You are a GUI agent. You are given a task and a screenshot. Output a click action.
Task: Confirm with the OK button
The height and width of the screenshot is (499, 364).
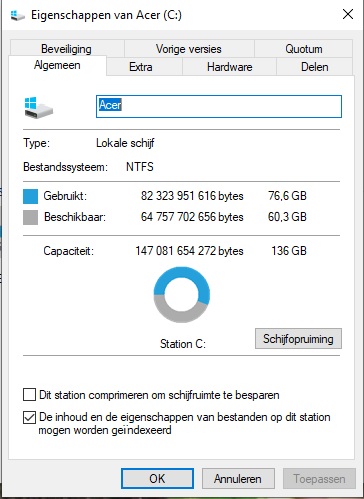(x=157, y=479)
